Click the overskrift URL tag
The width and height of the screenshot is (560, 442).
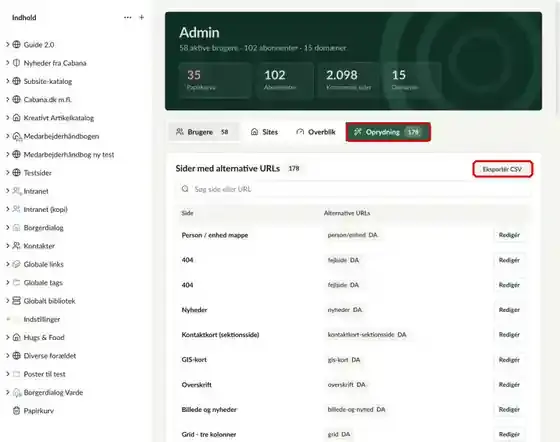[x=346, y=385]
